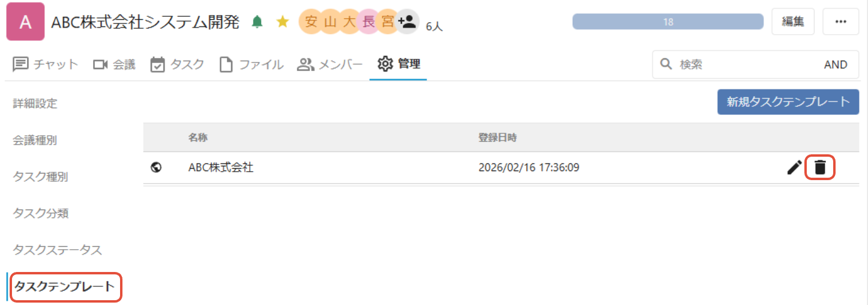
Task: Open the チャット tab
Action: pyautogui.click(x=46, y=64)
